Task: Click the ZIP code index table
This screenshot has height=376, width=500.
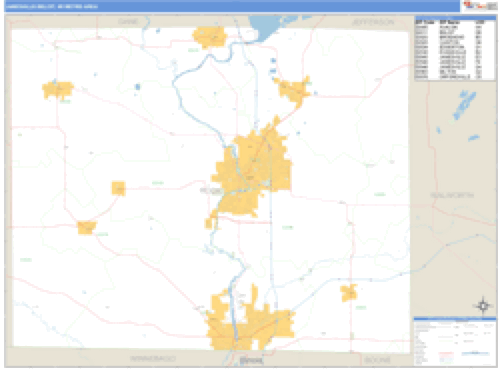Action: click(455, 48)
